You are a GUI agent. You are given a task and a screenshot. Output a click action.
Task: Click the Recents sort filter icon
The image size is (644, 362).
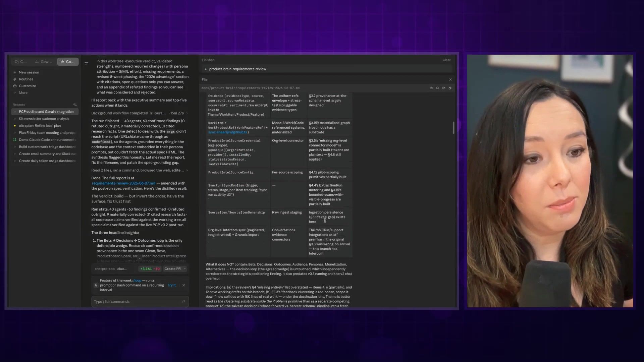75,105
